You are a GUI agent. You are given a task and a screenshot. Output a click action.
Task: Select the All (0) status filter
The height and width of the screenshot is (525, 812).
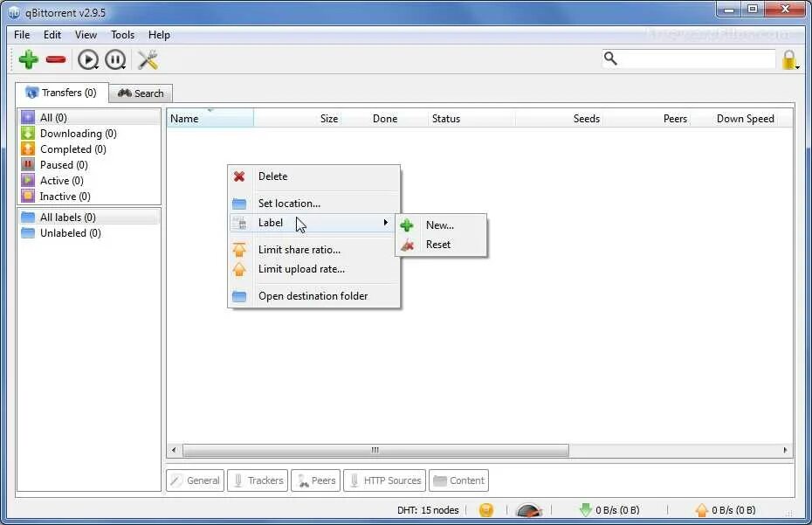(x=89, y=118)
